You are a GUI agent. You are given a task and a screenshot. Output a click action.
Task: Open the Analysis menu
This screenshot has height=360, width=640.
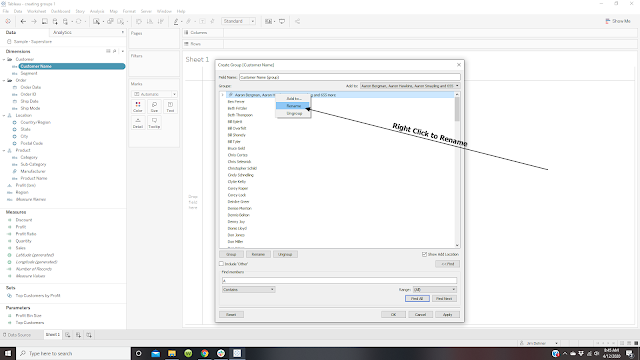(97, 11)
